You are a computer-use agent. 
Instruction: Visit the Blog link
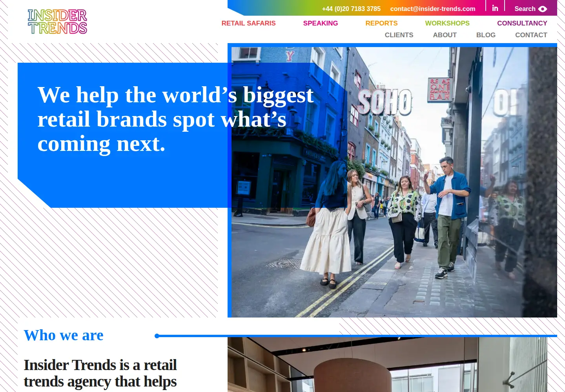[486, 35]
